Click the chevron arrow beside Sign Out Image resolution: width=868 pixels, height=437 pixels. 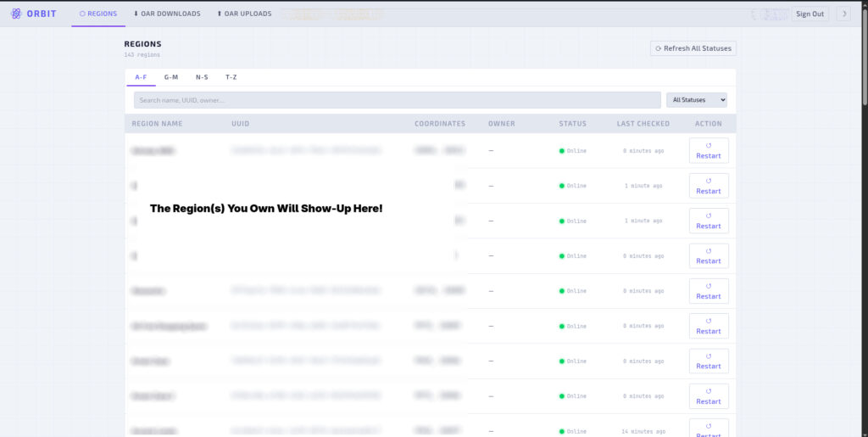843,14
